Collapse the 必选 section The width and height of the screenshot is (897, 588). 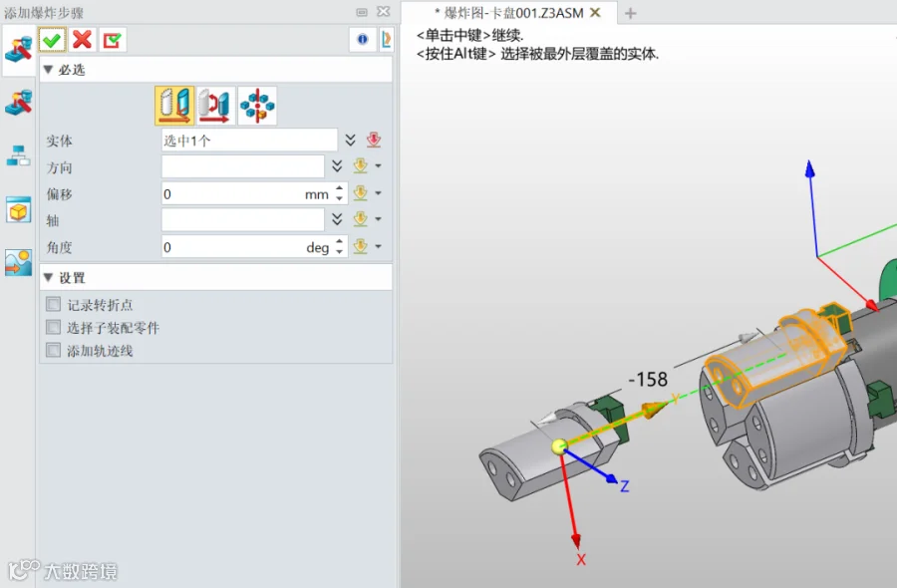49,69
